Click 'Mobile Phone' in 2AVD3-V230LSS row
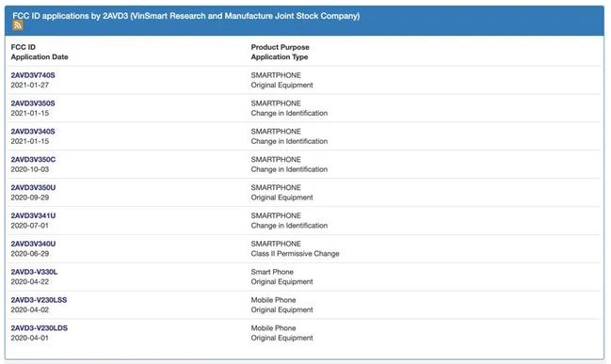Image resolution: width=611 pixels, height=364 pixels. [274, 300]
